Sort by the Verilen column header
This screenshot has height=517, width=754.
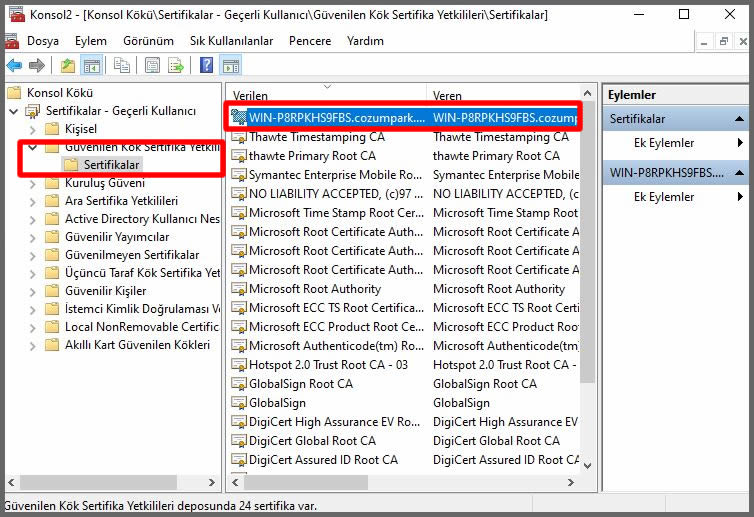click(327, 95)
